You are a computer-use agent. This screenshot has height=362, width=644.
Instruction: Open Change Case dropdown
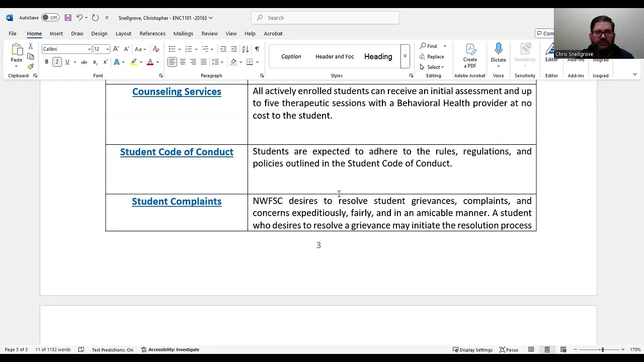click(x=140, y=49)
